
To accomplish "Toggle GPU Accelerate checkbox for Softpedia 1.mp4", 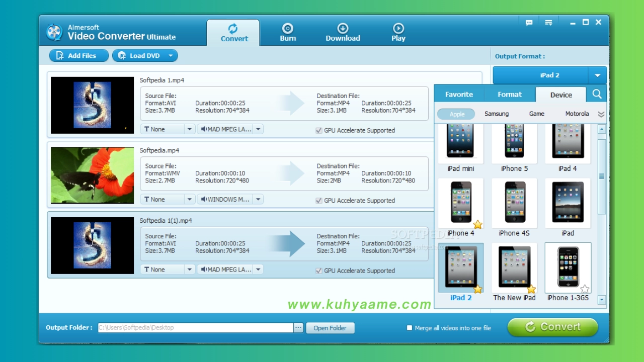I will (x=318, y=130).
